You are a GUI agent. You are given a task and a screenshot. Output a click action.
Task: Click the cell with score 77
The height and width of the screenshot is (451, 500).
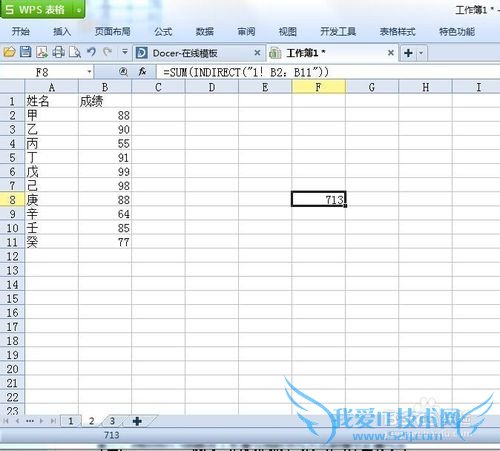[105, 242]
